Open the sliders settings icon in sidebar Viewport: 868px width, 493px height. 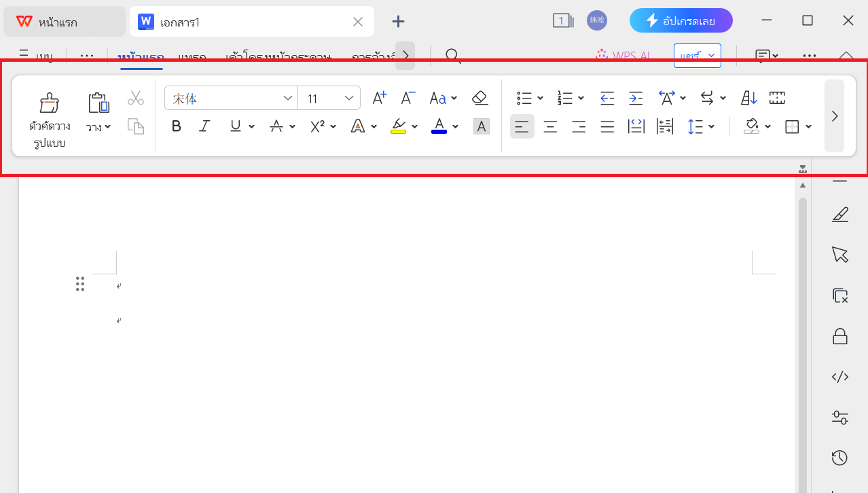[x=840, y=417]
